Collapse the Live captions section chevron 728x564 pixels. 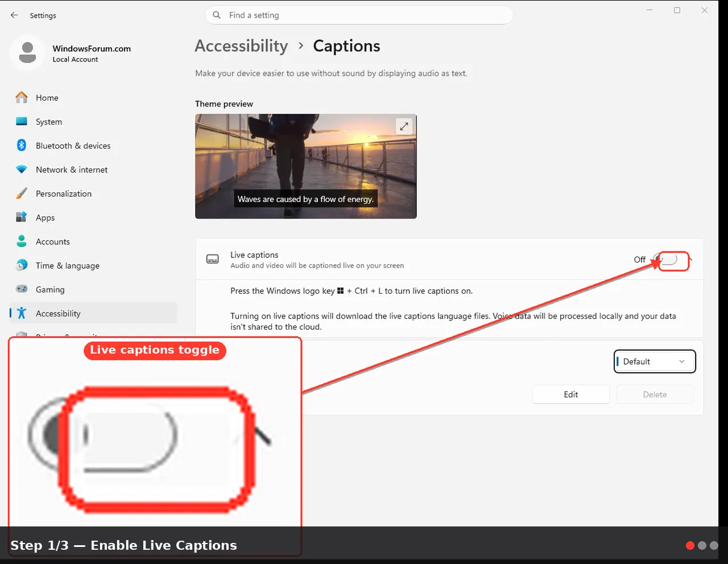tap(690, 260)
